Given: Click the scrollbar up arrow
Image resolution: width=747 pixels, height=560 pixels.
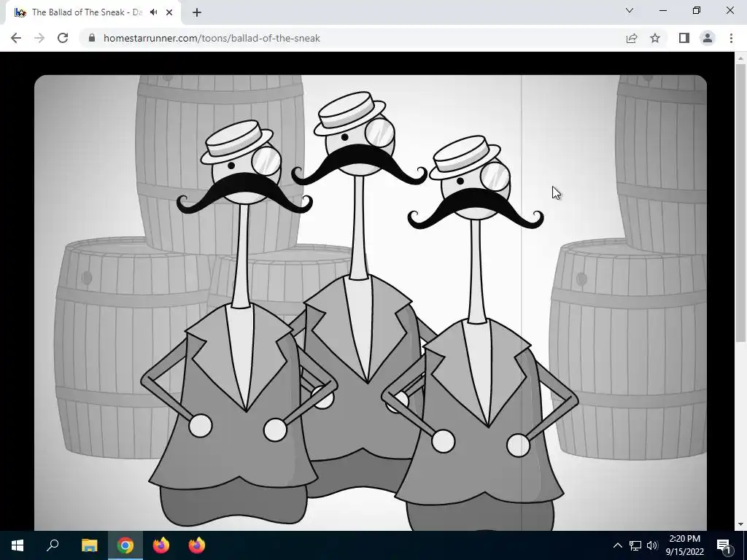Looking at the screenshot, I should pos(740,58).
